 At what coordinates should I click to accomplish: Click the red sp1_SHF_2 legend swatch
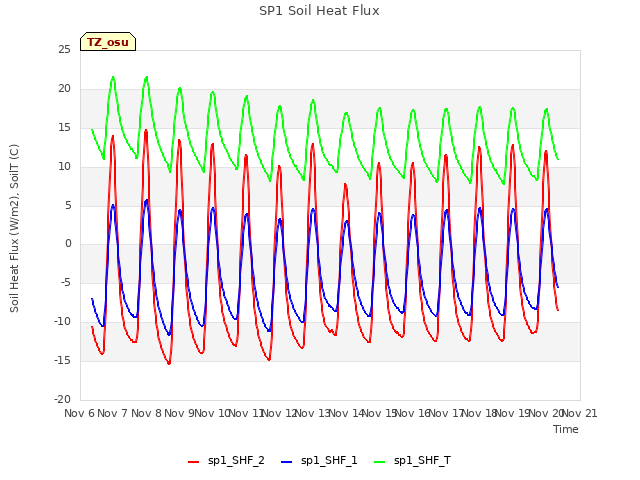[193, 462]
